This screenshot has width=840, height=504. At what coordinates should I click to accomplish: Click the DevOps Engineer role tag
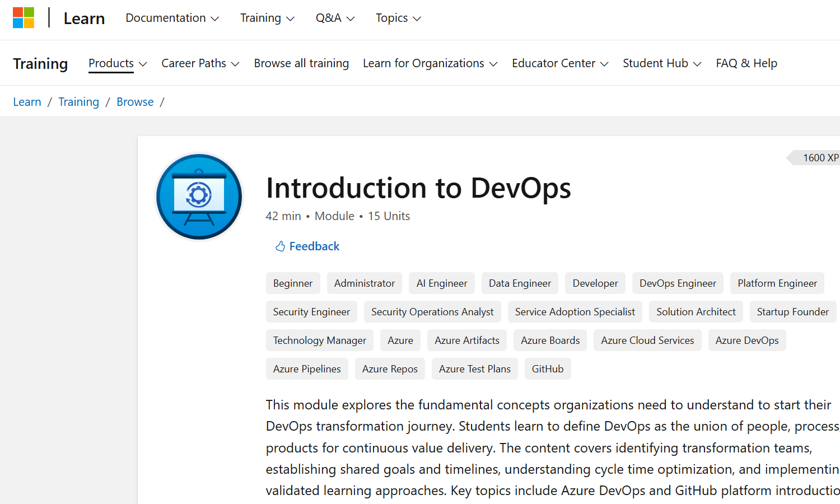678,283
